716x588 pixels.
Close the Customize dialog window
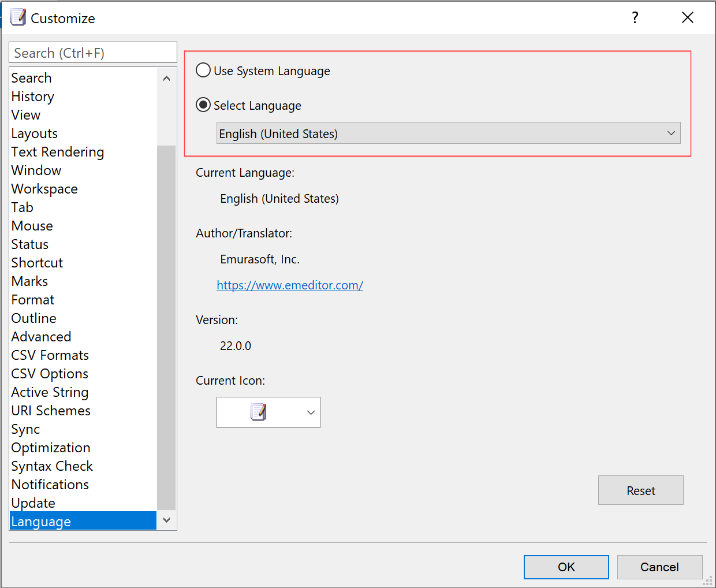(x=687, y=17)
